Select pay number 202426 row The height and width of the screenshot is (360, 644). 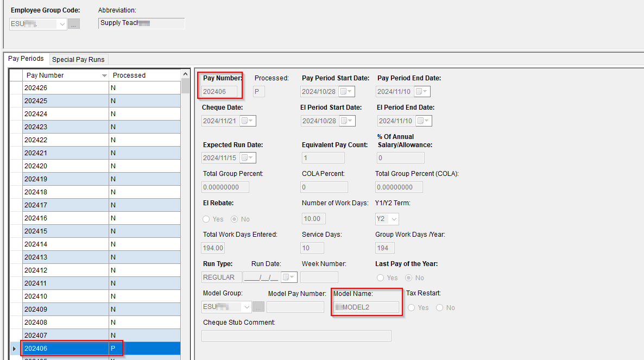(102, 88)
